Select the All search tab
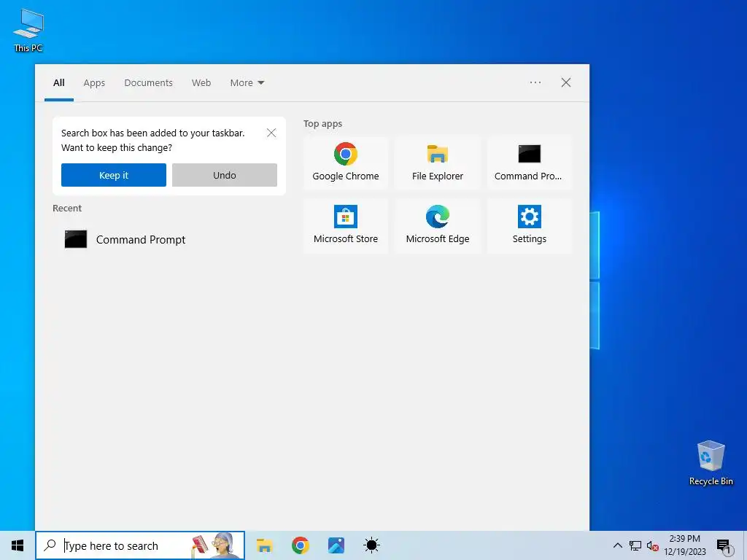 pos(58,83)
